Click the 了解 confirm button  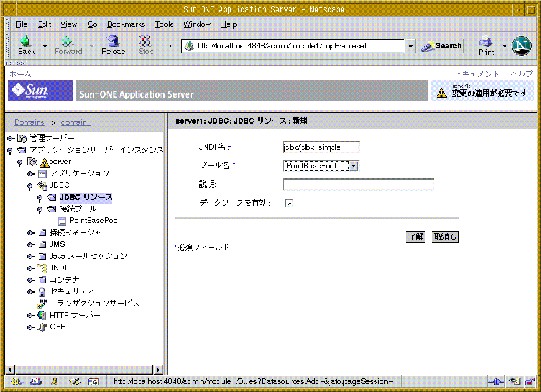pos(416,237)
